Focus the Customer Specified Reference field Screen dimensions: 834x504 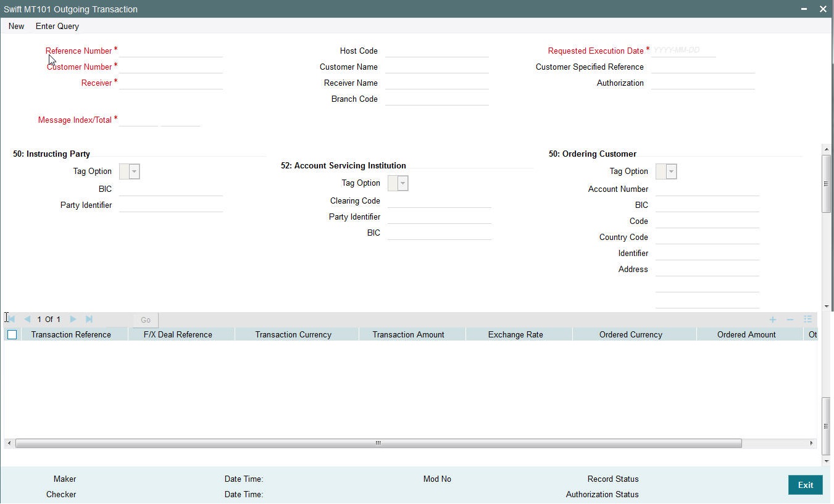(x=703, y=67)
